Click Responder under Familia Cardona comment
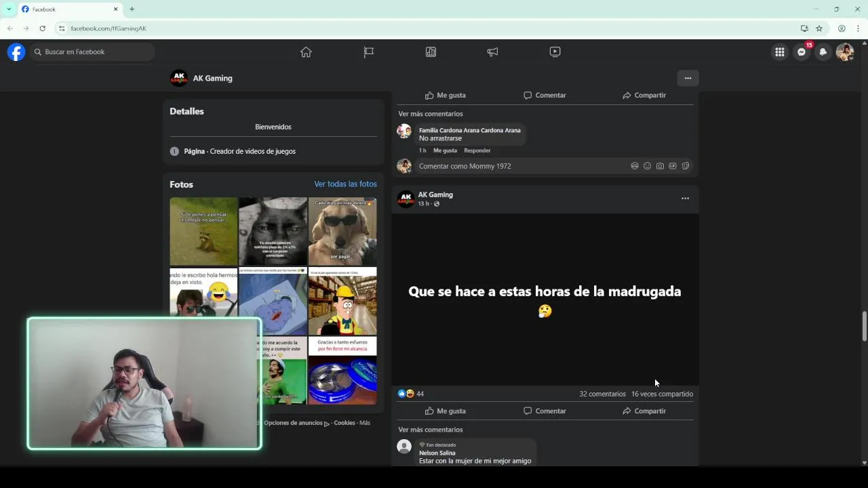The height and width of the screenshot is (488, 868). click(477, 150)
